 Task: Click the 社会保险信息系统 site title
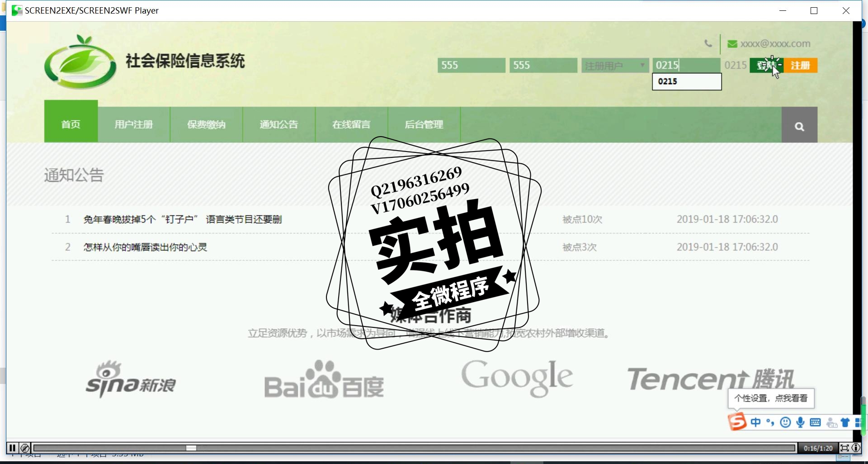tap(185, 61)
